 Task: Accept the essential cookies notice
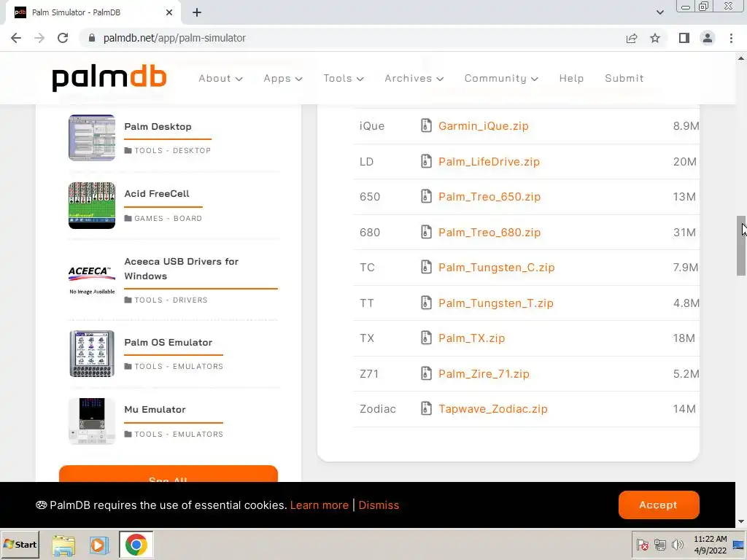659,505
